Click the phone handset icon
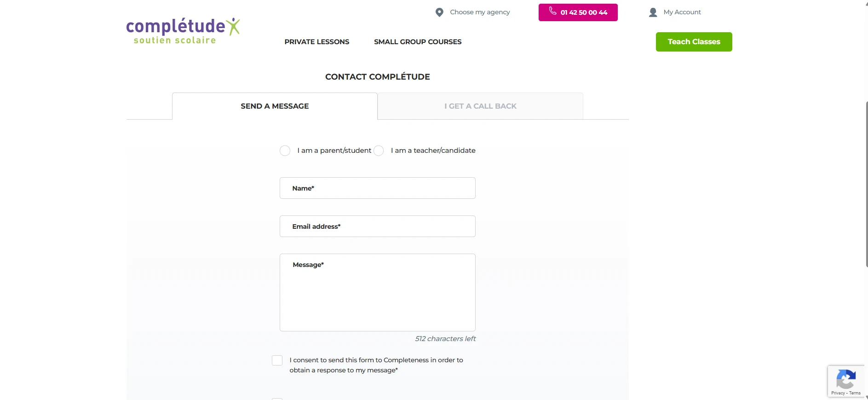868x400 pixels. coord(552,12)
